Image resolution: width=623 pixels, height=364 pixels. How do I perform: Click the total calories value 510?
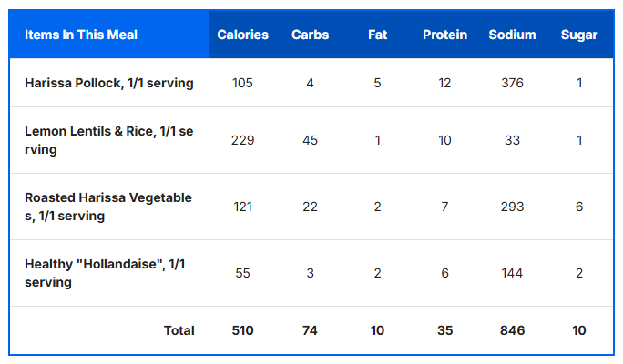[243, 330]
